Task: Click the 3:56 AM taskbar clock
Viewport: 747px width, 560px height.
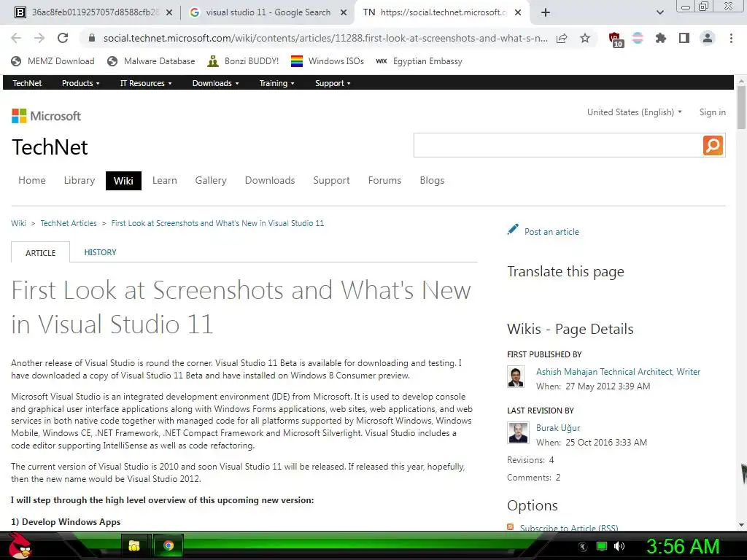Action: click(x=682, y=546)
